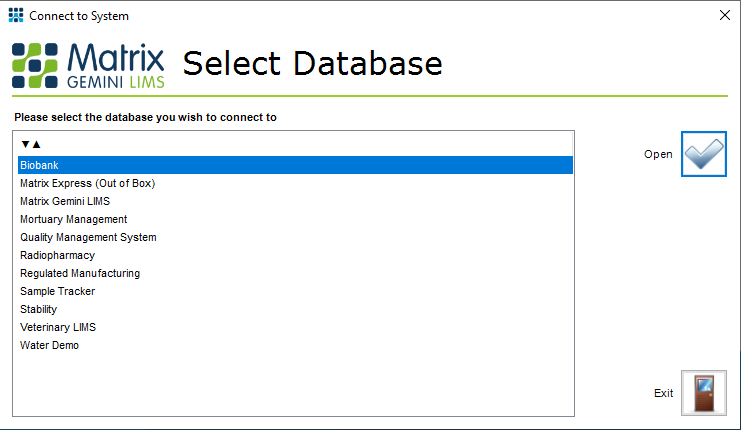Click the Matrix Gemini LIMS logo
The height and width of the screenshot is (430, 741).
[88, 64]
